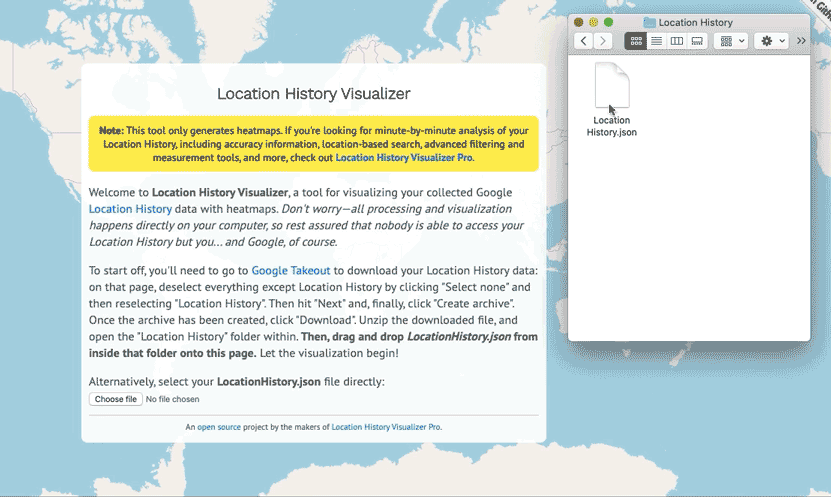Open the open source link
Screen dimensions: 831x497
219,427
